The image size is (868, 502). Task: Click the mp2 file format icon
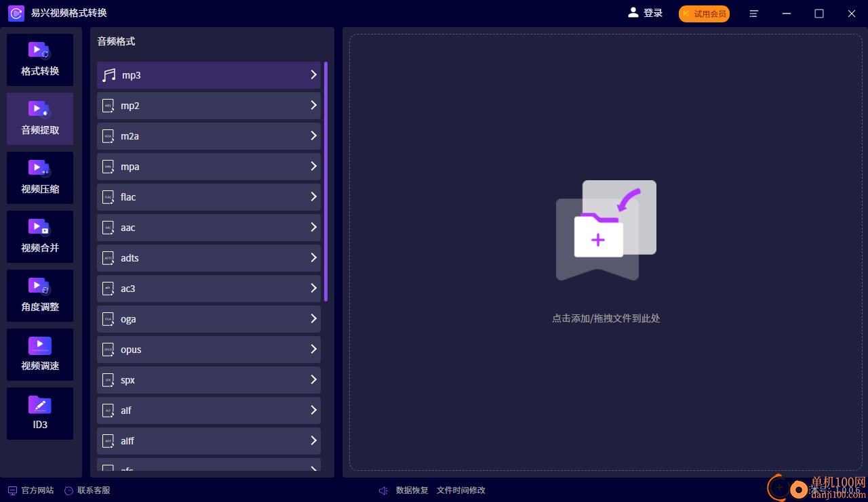click(108, 106)
